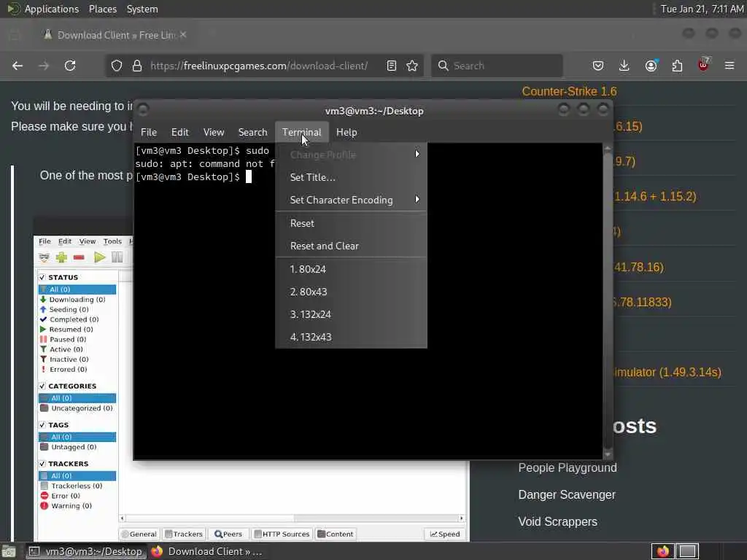Open Counter-Strike 1.6 link
This screenshot has width=747, height=560.
point(569,91)
